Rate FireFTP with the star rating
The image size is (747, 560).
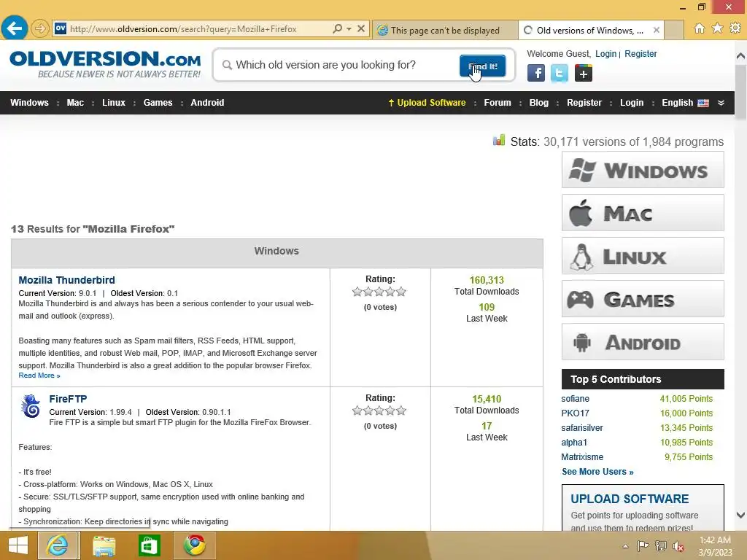pos(379,411)
